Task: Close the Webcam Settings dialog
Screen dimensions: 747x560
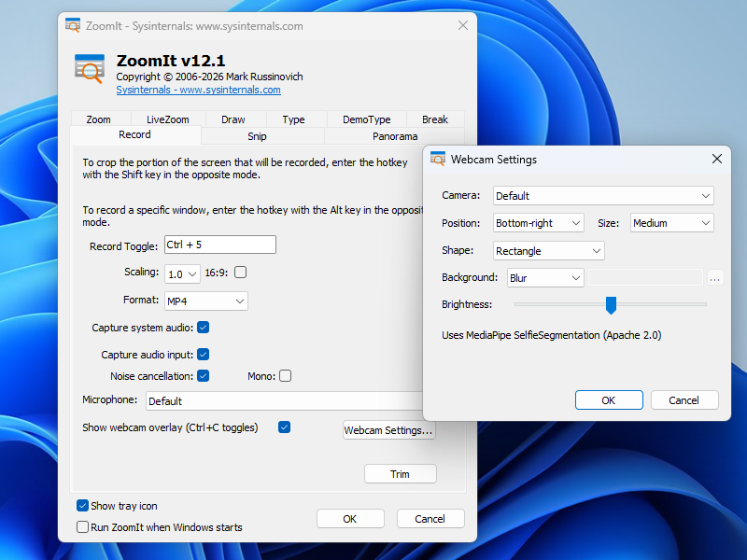Action: tap(717, 159)
